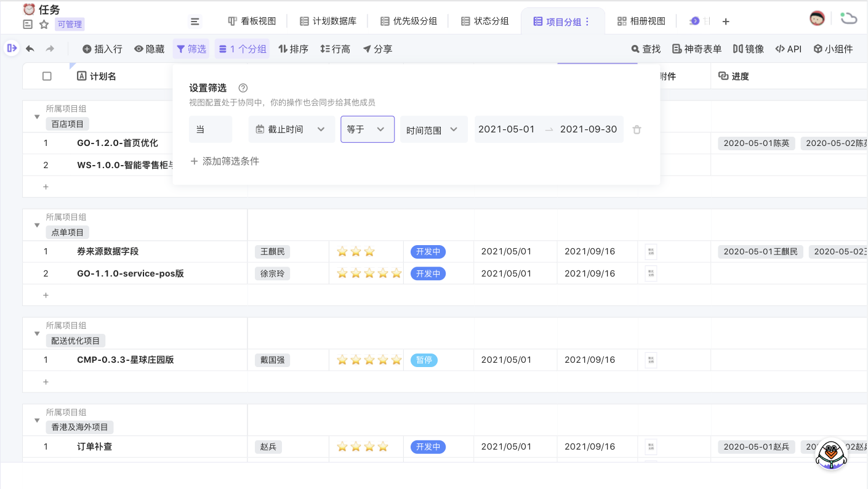Toggle the select-all checkbox in header
The image size is (868, 489).
click(47, 76)
